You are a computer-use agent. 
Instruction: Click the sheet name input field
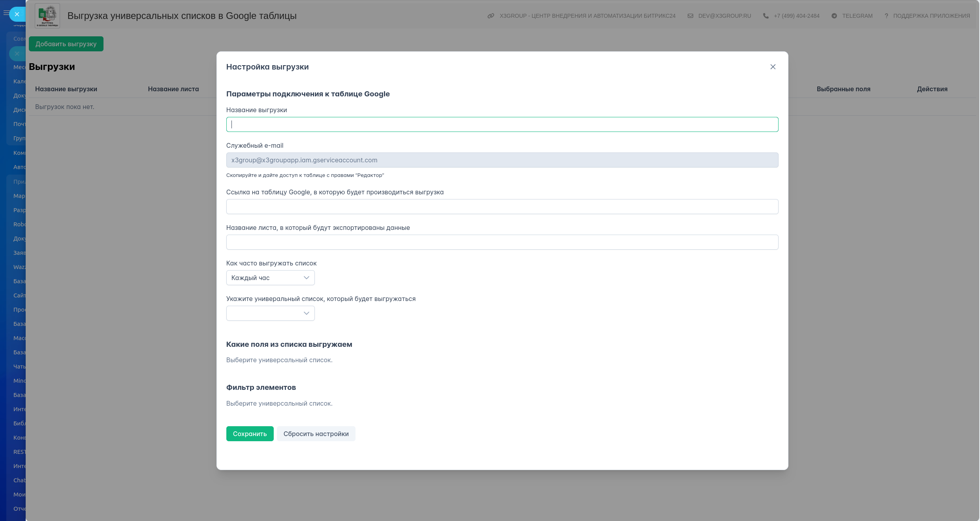click(502, 242)
